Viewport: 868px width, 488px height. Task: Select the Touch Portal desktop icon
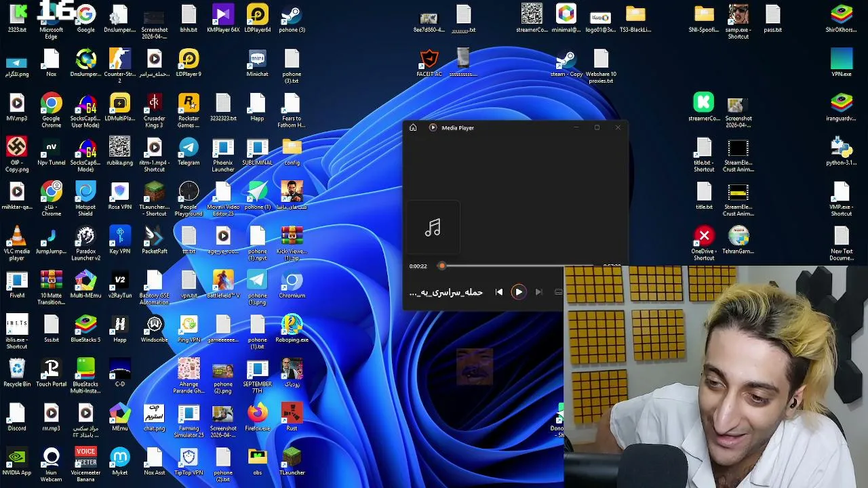pos(51,373)
